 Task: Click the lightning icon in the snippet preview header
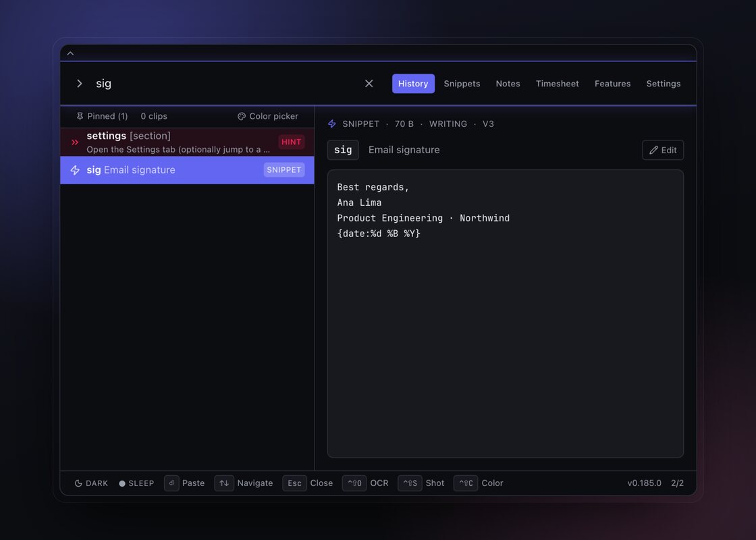pyautogui.click(x=331, y=124)
